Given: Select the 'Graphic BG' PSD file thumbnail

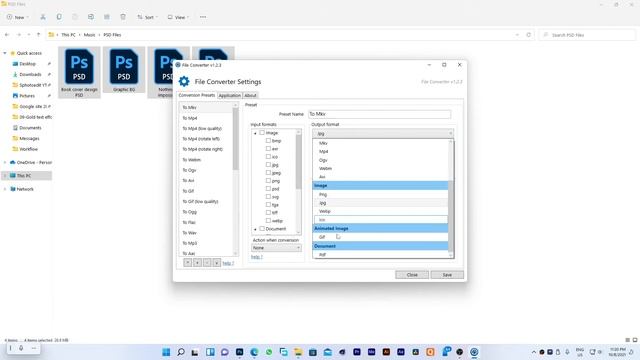Looking at the screenshot, I should [124, 70].
